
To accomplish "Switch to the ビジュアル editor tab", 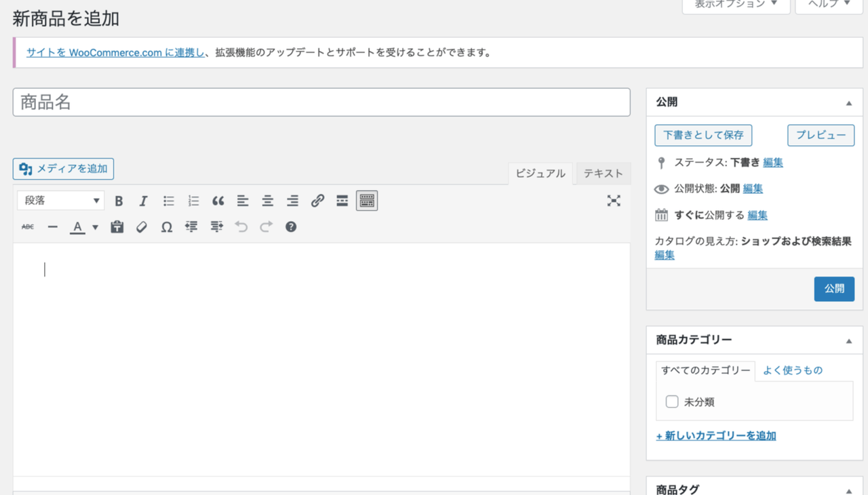I will point(540,174).
